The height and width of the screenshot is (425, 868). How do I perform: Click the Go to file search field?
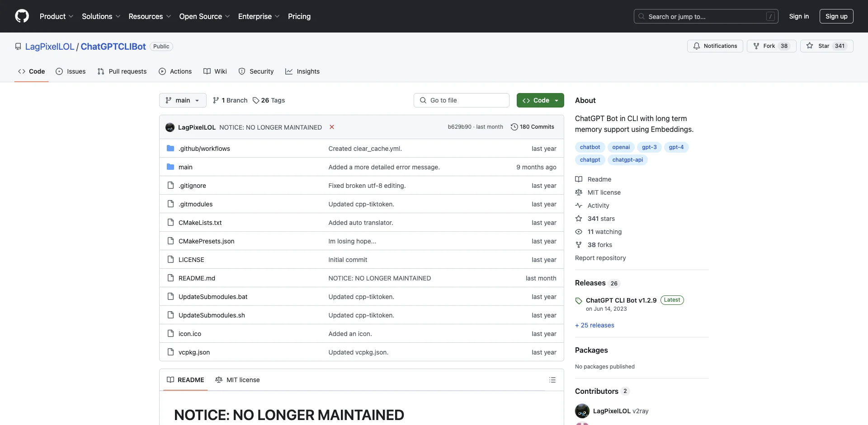coord(462,100)
